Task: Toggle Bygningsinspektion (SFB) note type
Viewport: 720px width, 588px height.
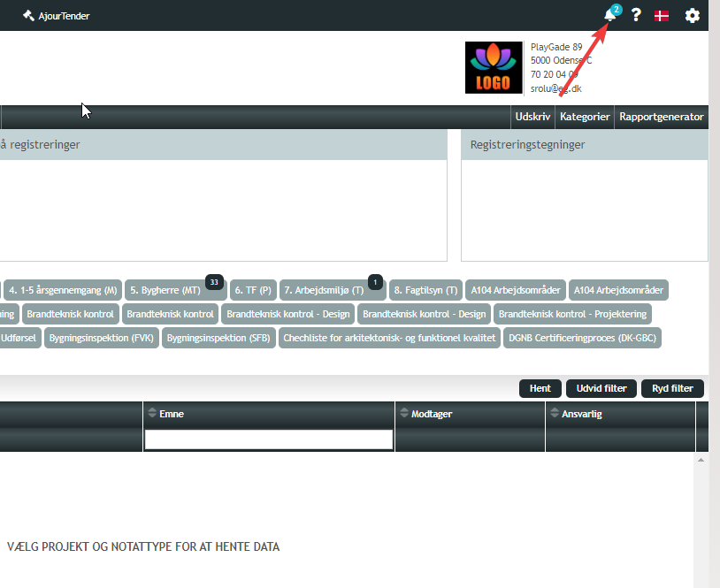Action: pos(218,338)
